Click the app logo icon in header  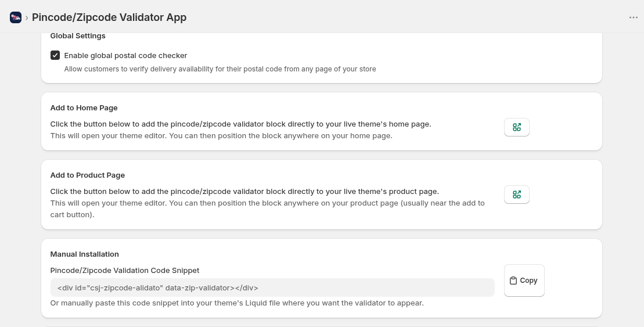(16, 17)
